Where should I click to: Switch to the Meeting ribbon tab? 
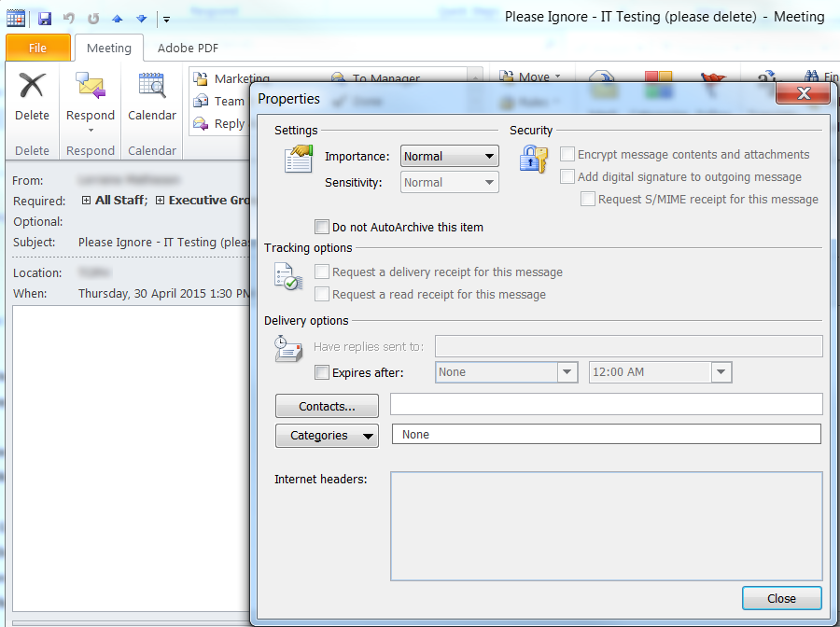(109, 48)
